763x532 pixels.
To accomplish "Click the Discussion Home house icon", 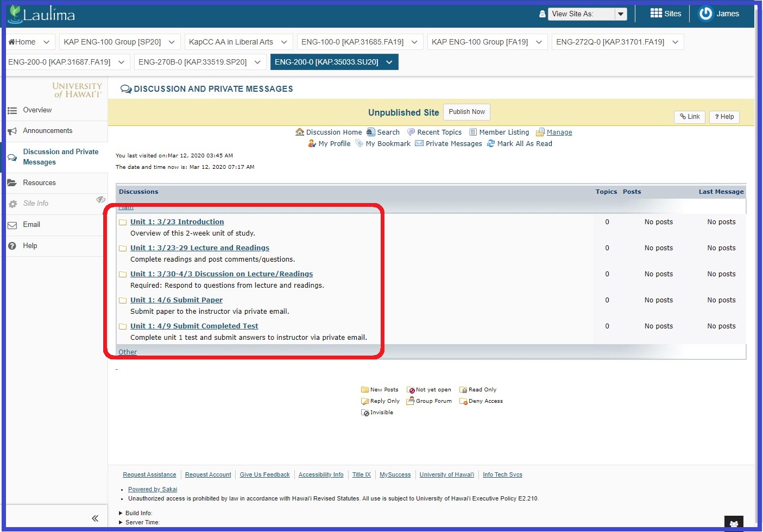I will 300,132.
